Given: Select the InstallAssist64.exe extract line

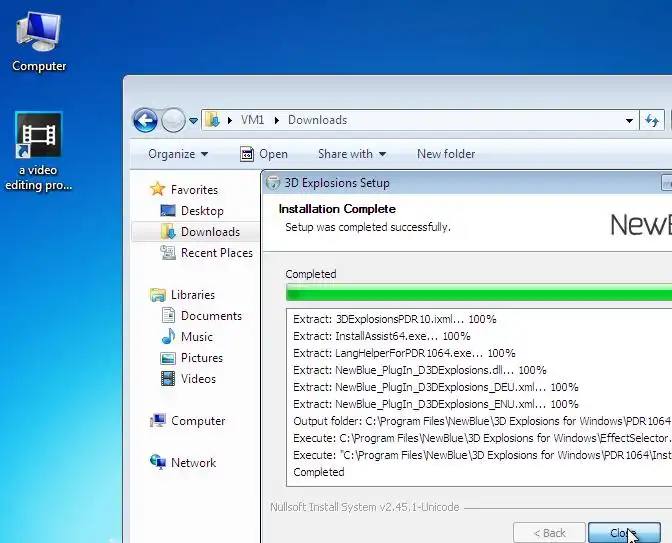Looking at the screenshot, I should pos(381,336).
